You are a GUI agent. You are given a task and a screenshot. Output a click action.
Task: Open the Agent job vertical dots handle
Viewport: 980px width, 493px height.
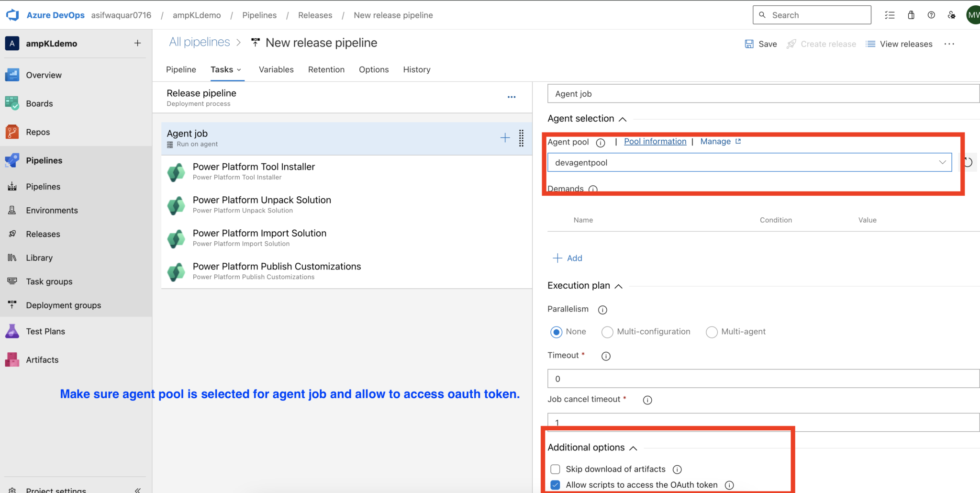click(522, 138)
